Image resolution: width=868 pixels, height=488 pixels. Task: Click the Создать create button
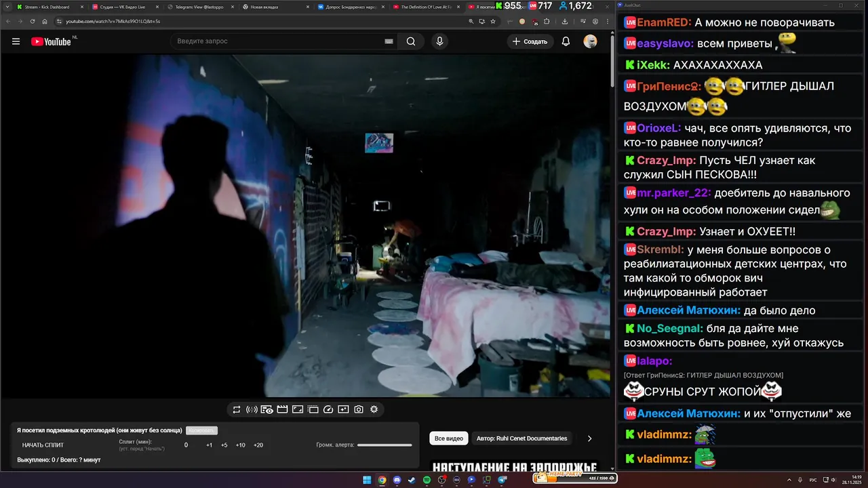point(530,41)
